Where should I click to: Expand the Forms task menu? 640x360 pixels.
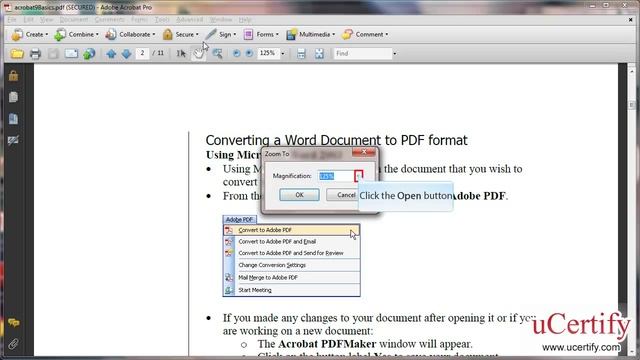pyautogui.click(x=261, y=35)
